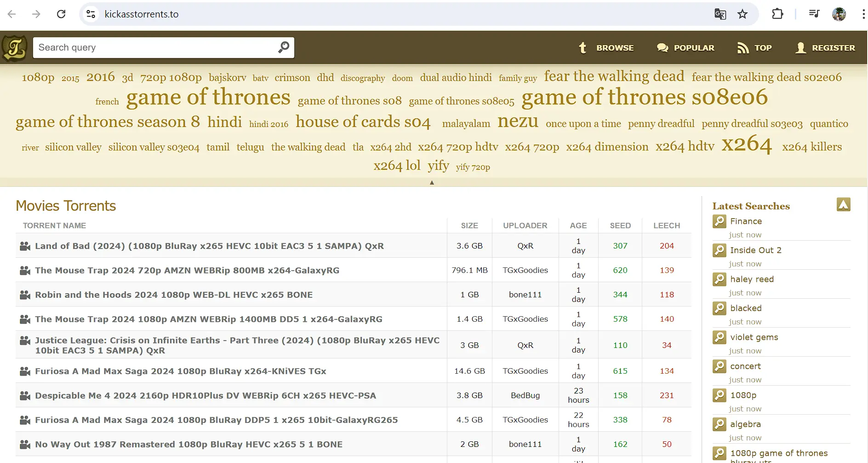Viewport: 868px width, 463px height.
Task: Click search icon beside 'Finance'
Action: pyautogui.click(x=720, y=221)
